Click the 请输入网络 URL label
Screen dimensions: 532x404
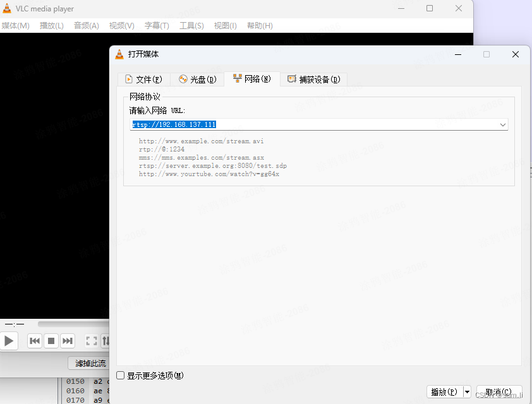tap(157, 110)
